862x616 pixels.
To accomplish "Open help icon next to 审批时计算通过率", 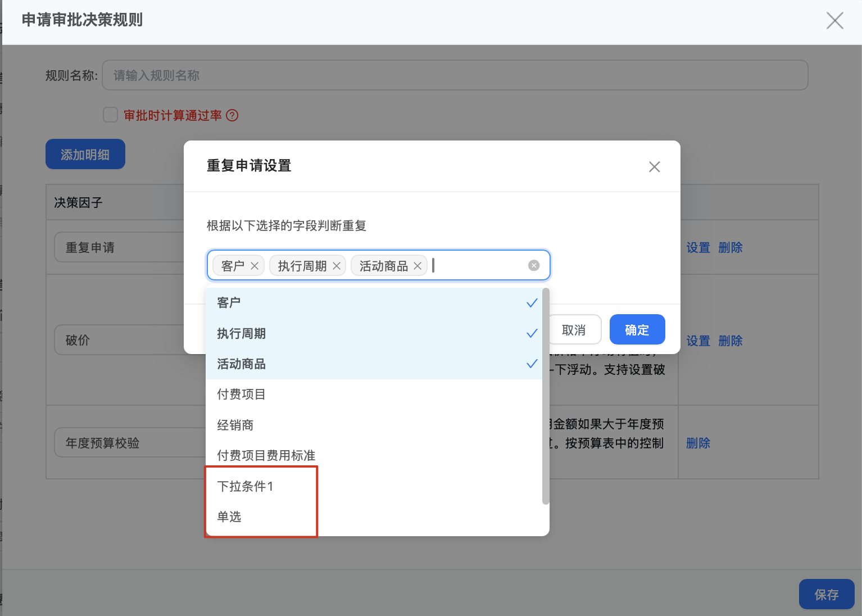I will pos(232,115).
